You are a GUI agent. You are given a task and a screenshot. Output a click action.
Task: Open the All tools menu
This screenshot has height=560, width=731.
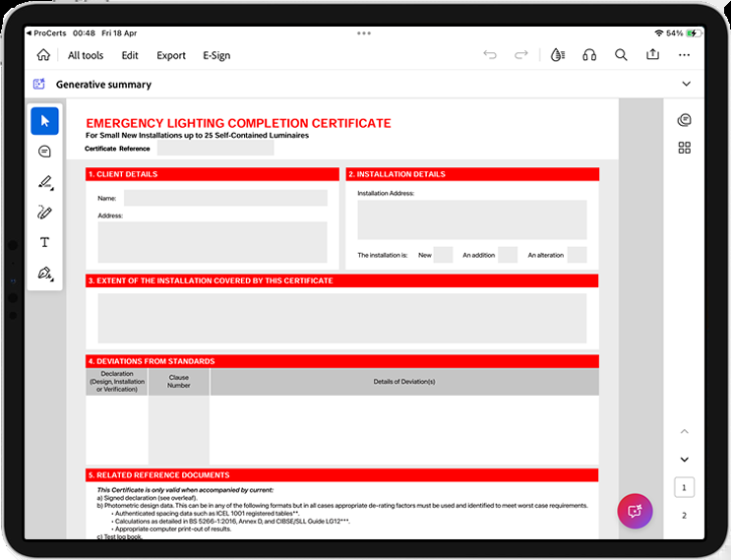(x=86, y=55)
